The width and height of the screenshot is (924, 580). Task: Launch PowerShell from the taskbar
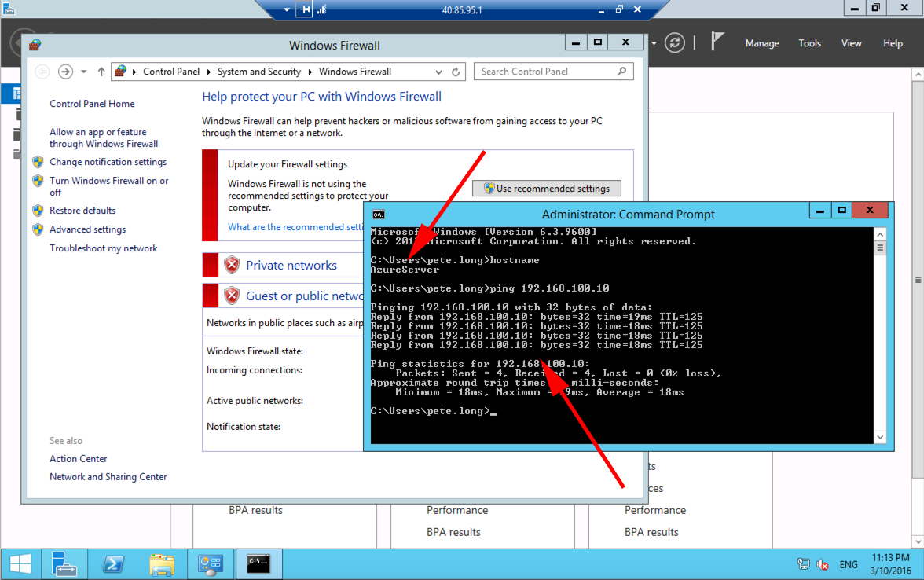[x=112, y=564]
